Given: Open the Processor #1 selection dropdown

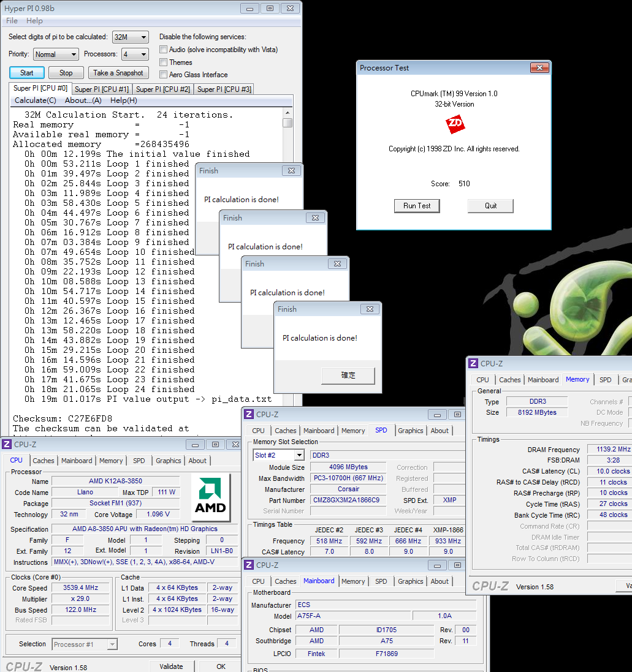Looking at the screenshot, I should point(85,644).
